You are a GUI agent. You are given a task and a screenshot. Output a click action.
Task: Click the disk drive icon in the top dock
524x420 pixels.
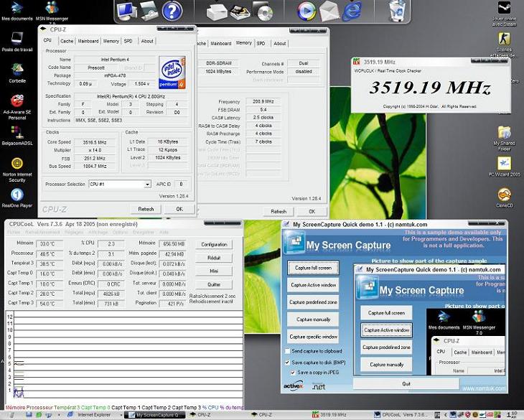coord(149,11)
